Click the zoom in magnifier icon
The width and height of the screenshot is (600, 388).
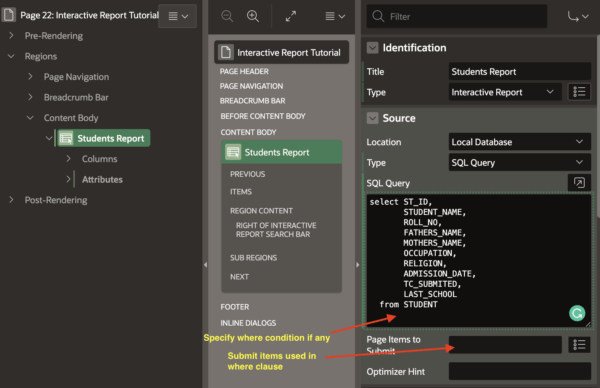253,16
